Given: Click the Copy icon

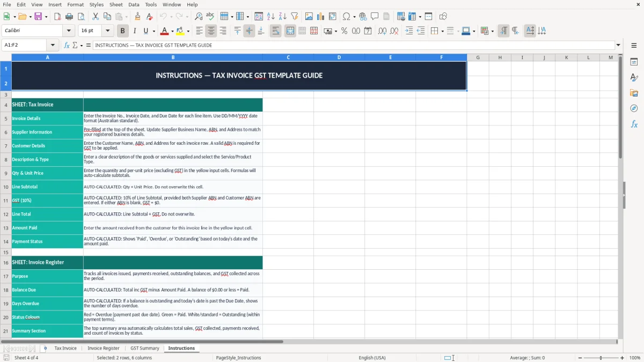Looking at the screenshot, I should click(x=107, y=17).
